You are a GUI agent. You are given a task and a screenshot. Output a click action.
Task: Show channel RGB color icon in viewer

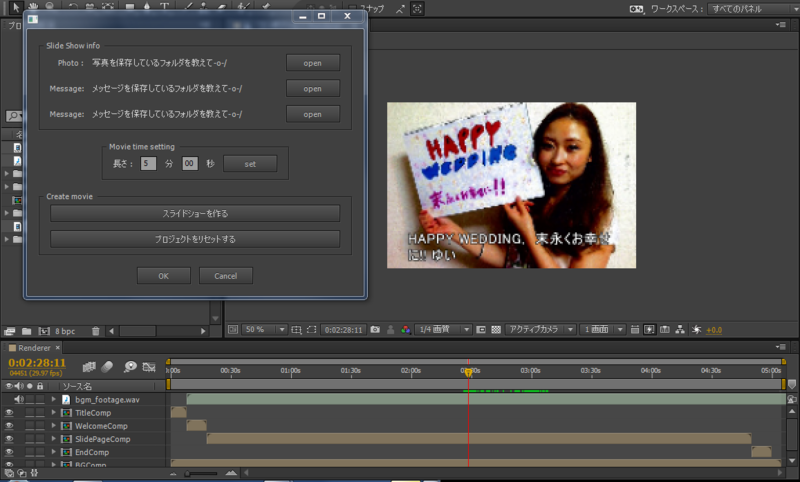click(406, 329)
